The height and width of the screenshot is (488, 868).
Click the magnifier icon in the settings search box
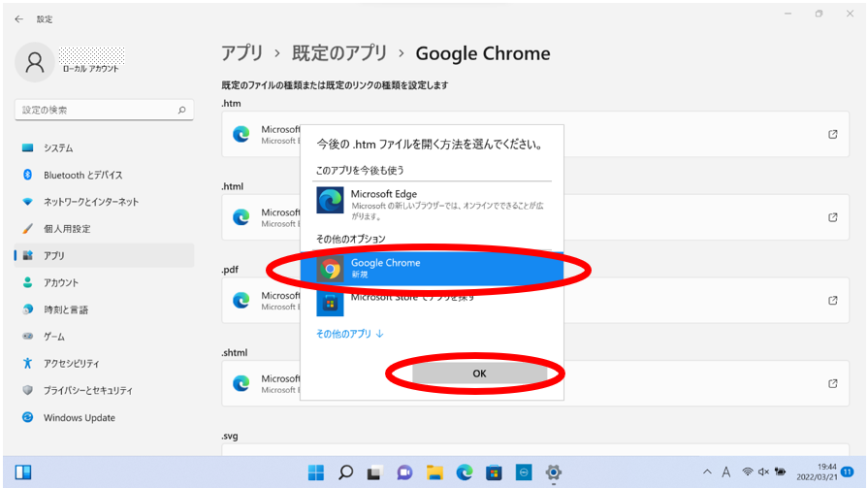(181, 111)
